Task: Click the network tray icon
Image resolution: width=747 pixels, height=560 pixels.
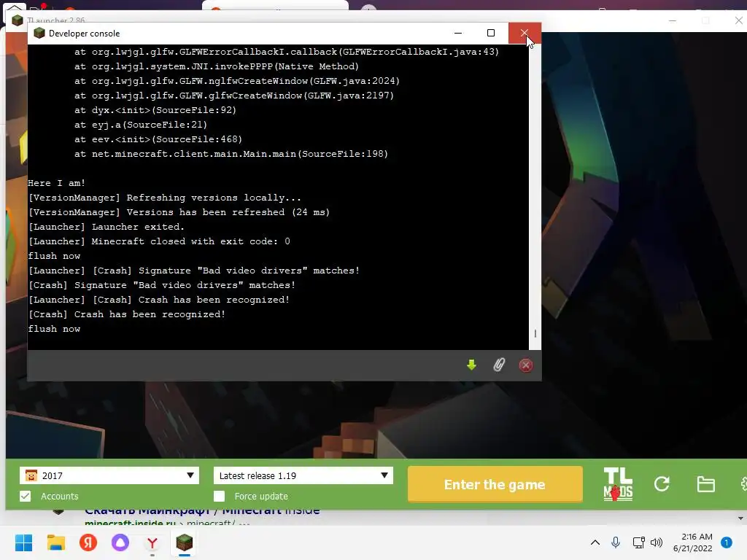Action: pos(638,542)
